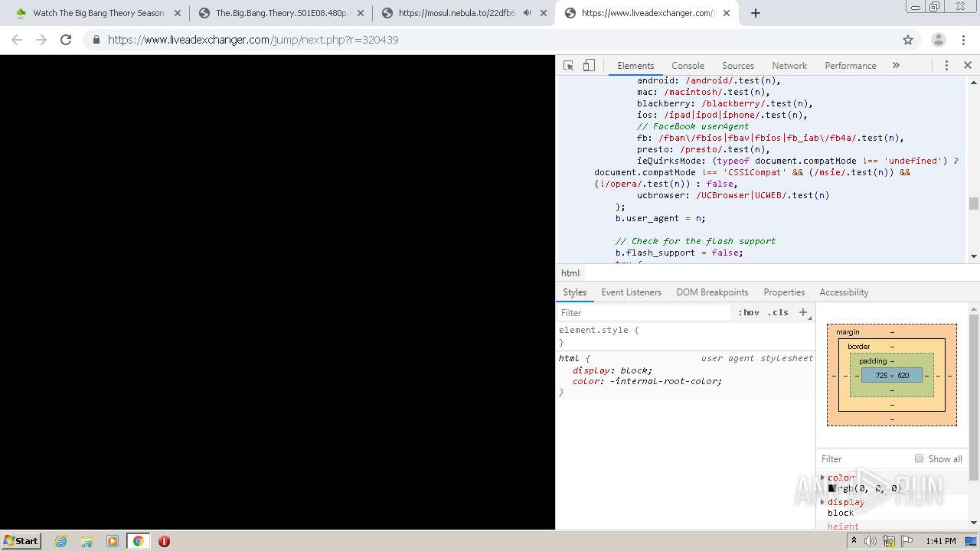The width and height of the screenshot is (980, 551).
Task: Select the Styles sub-tab
Action: 574,292
